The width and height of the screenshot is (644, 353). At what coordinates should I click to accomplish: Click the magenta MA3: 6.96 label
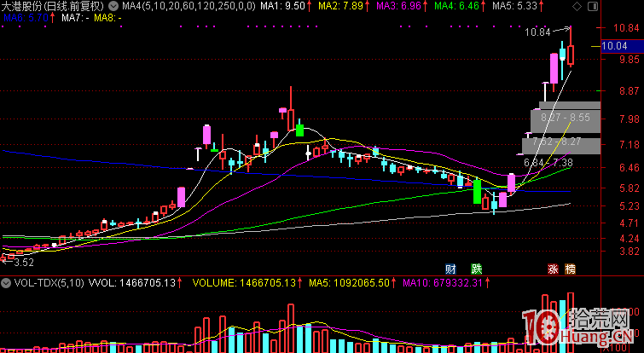(397, 6)
